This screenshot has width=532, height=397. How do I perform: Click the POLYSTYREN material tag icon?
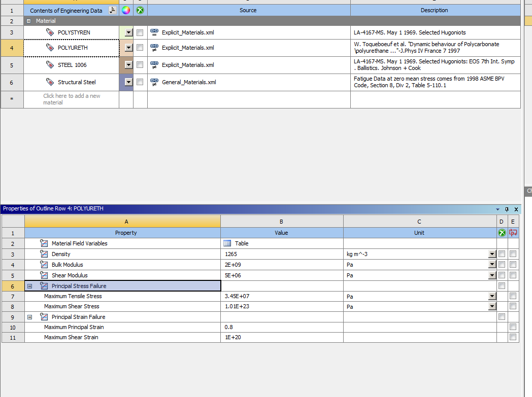pyautogui.click(x=50, y=32)
